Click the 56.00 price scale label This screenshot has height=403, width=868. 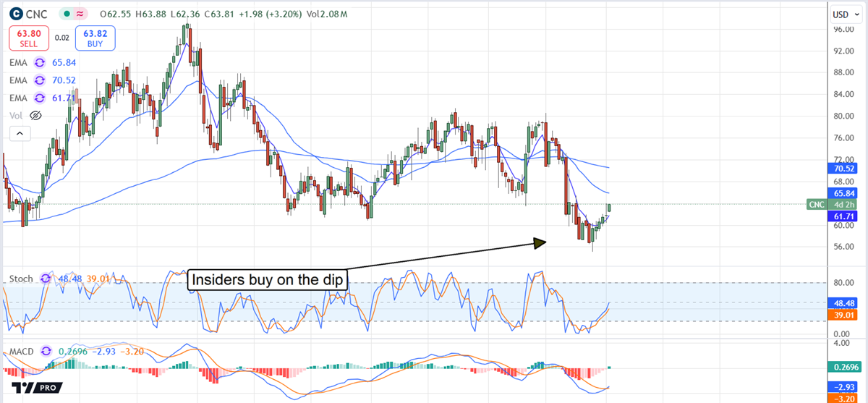[x=844, y=246]
